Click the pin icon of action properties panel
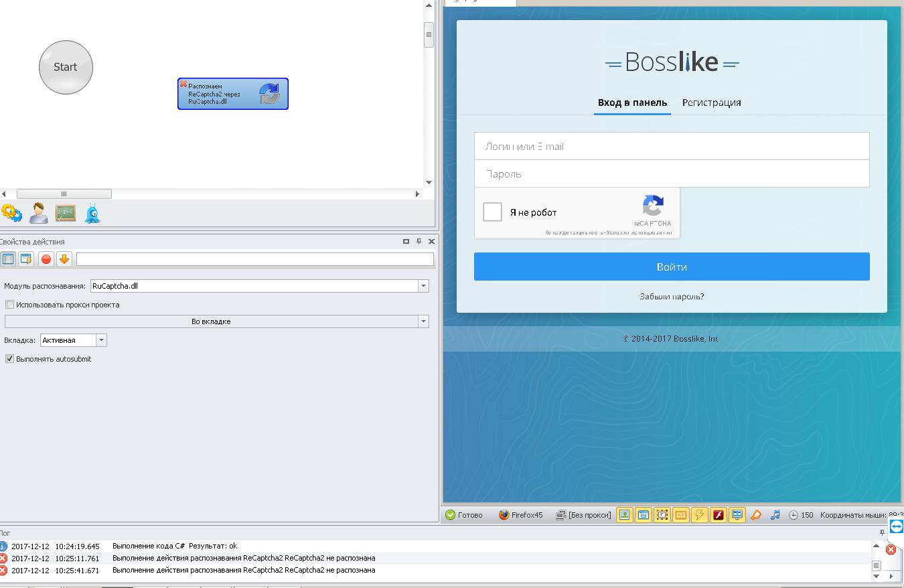Screen dimensions: 904x588 click(x=419, y=242)
